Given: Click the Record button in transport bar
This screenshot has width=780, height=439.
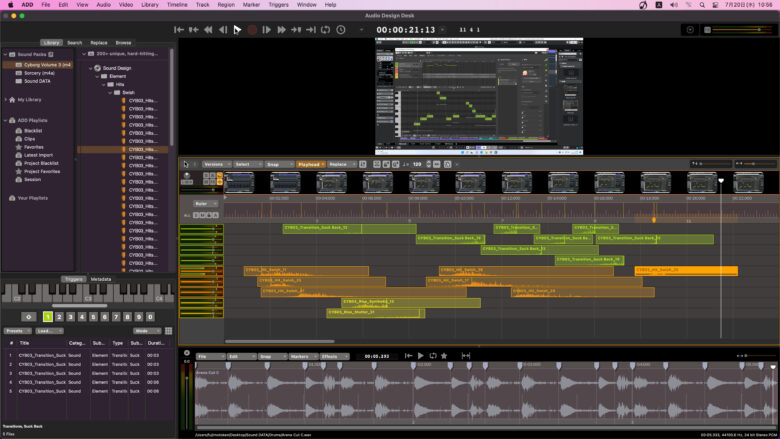Looking at the screenshot, I should [252, 30].
